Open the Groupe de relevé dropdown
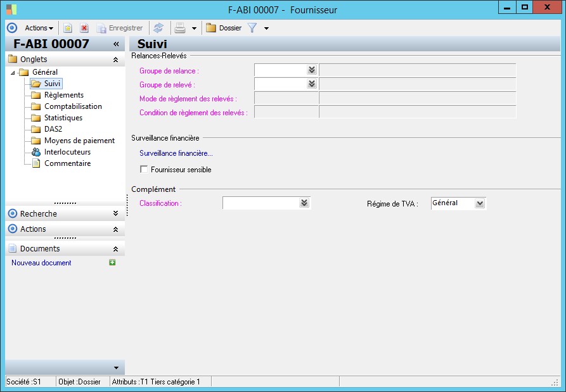This screenshot has height=392, width=566. pos(311,84)
